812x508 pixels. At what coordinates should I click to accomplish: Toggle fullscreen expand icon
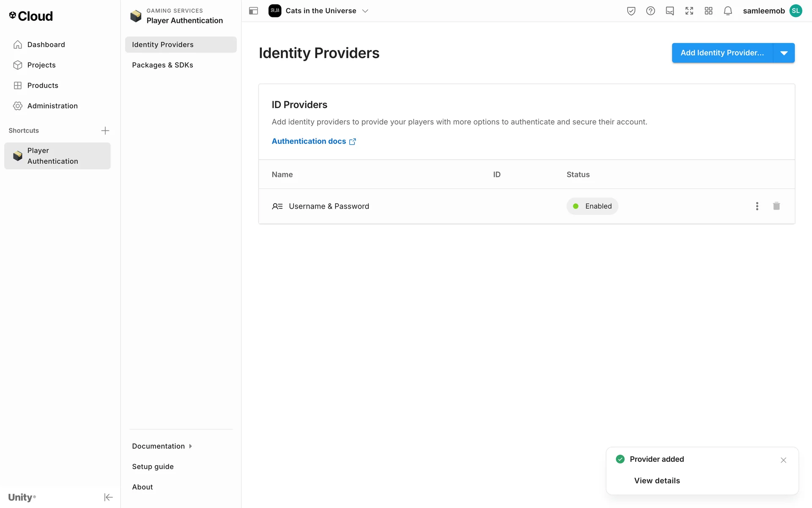pos(689,11)
